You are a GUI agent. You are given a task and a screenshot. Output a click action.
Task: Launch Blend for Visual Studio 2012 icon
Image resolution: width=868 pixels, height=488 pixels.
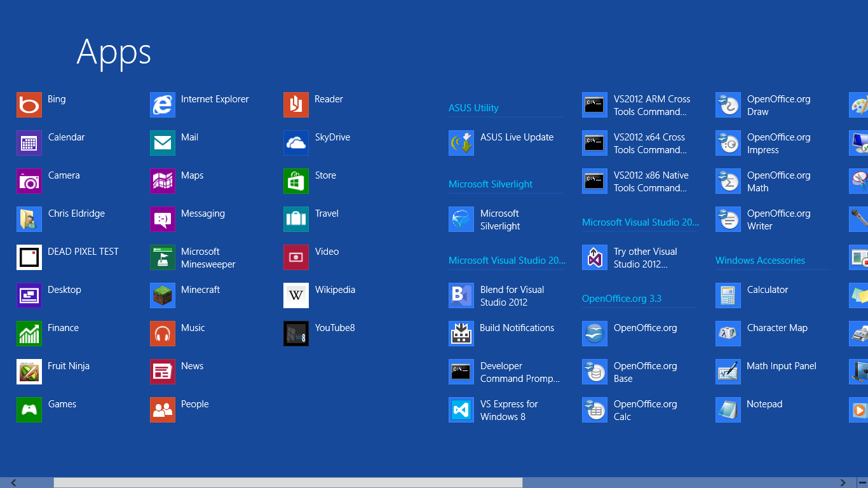[461, 295]
